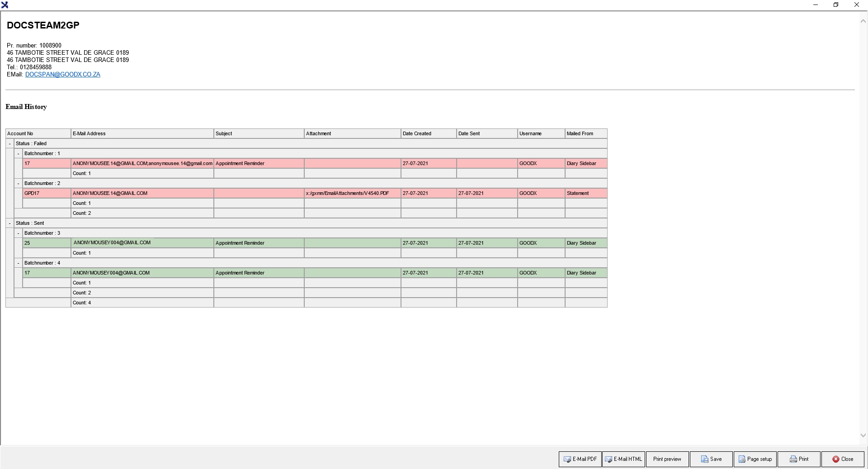Select the Email History heading
This screenshot has width=868, height=469.
26,107
